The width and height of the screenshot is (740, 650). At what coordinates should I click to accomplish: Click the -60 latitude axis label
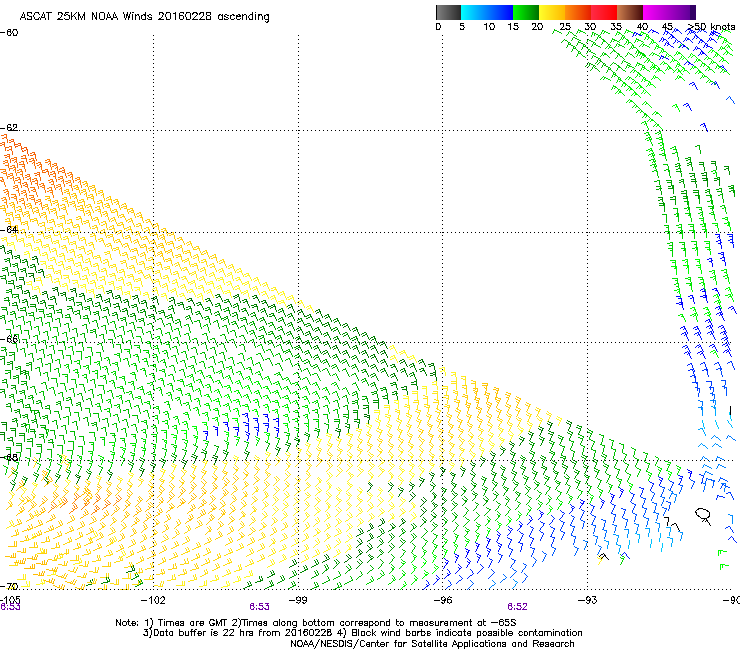9,33
